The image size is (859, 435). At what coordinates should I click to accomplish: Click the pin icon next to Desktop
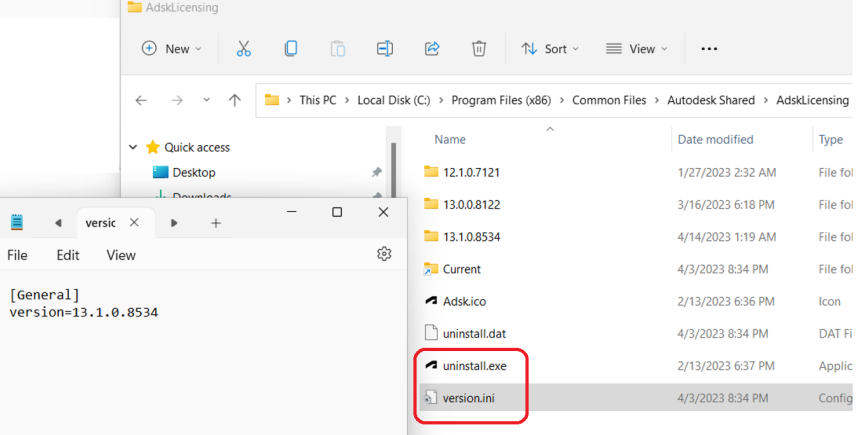376,173
